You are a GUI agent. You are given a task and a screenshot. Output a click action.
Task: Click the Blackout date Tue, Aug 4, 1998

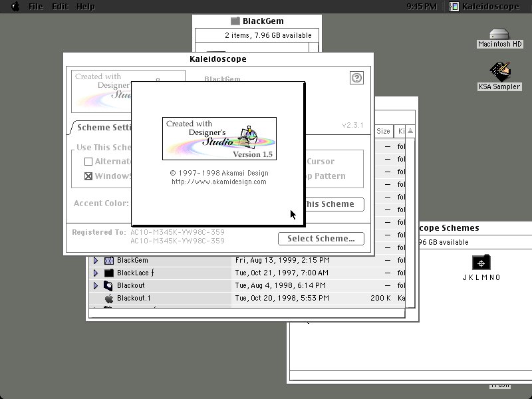click(280, 285)
